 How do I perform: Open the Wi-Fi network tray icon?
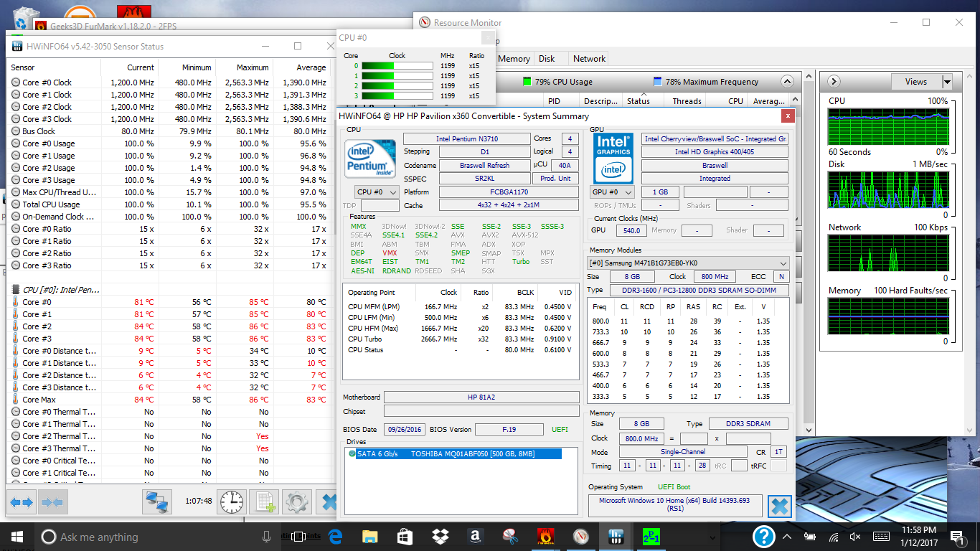[x=833, y=537]
